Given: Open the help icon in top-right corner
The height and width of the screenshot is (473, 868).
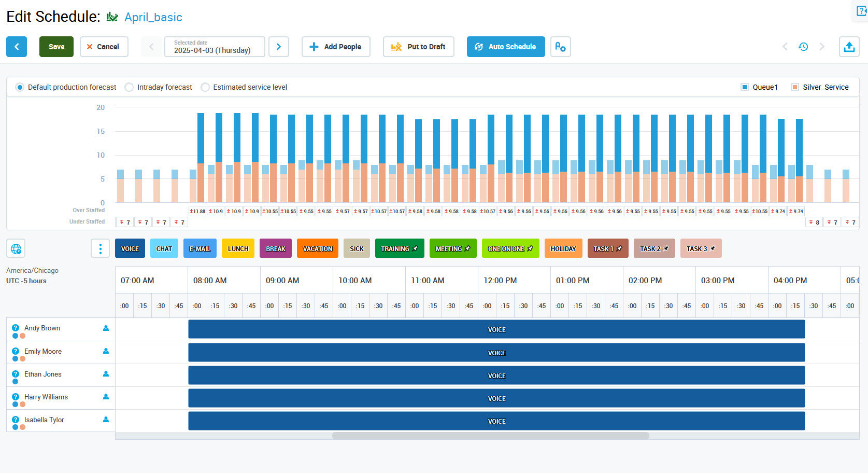Looking at the screenshot, I should (861, 11).
